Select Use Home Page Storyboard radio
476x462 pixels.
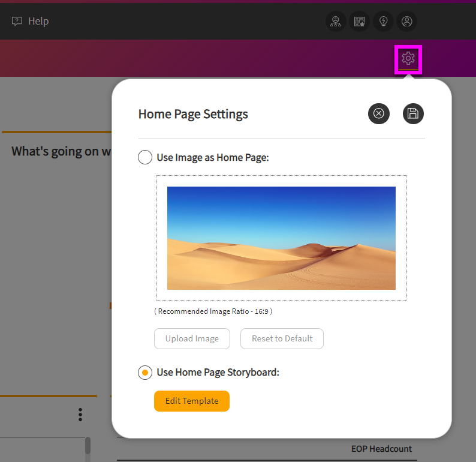[x=145, y=373]
